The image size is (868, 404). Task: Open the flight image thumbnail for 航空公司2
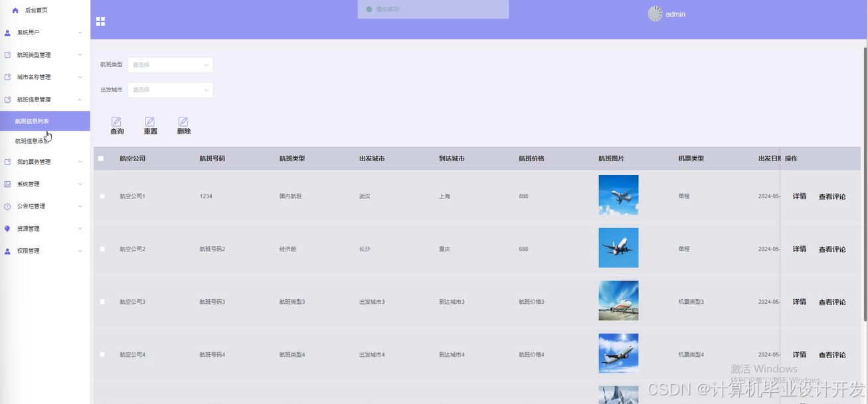pyautogui.click(x=618, y=247)
